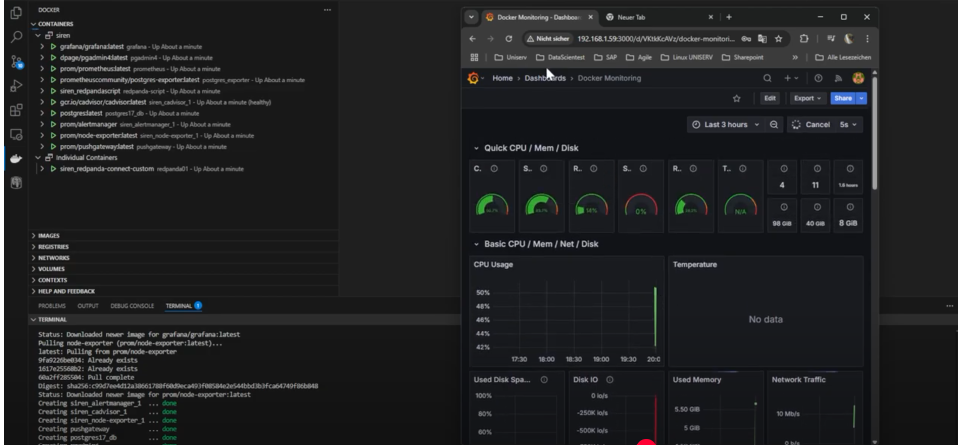The image size is (958, 445).
Task: Expand the grafana/grafana:latest container node
Action: pos(42,45)
